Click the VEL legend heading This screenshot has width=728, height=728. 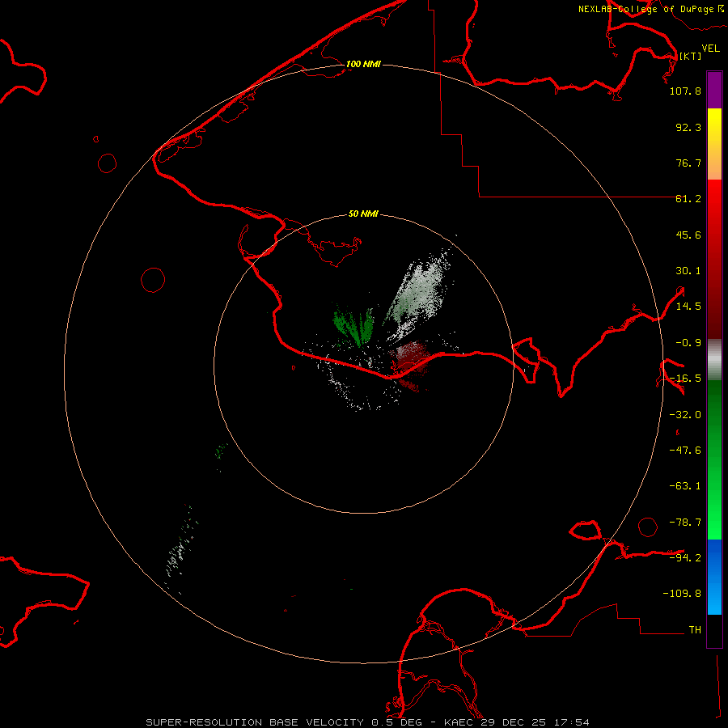pyautogui.click(x=710, y=49)
